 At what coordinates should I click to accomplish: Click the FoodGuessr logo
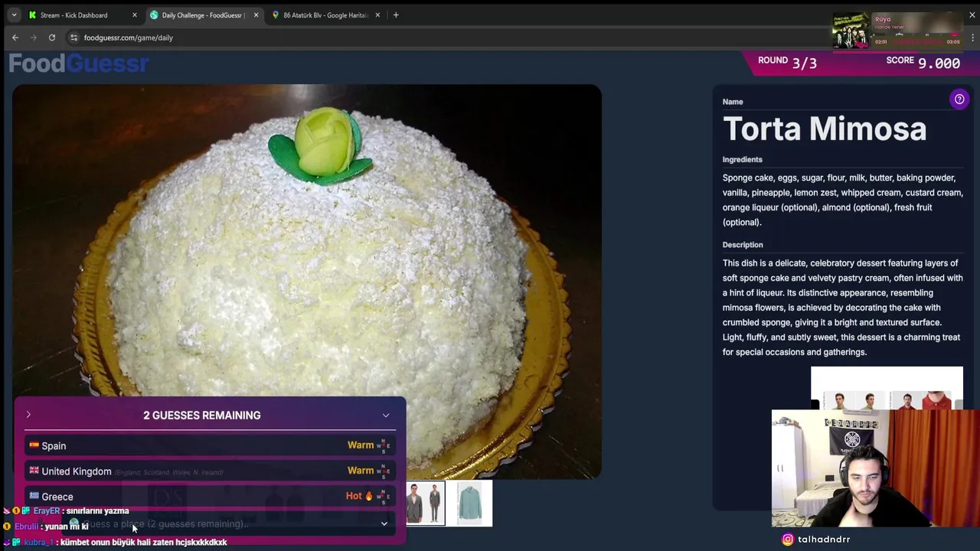pyautogui.click(x=79, y=64)
